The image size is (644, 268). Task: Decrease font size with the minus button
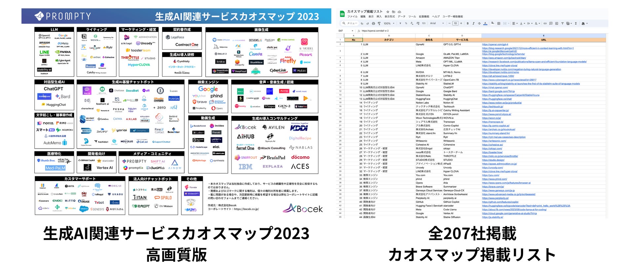tap(449, 23)
